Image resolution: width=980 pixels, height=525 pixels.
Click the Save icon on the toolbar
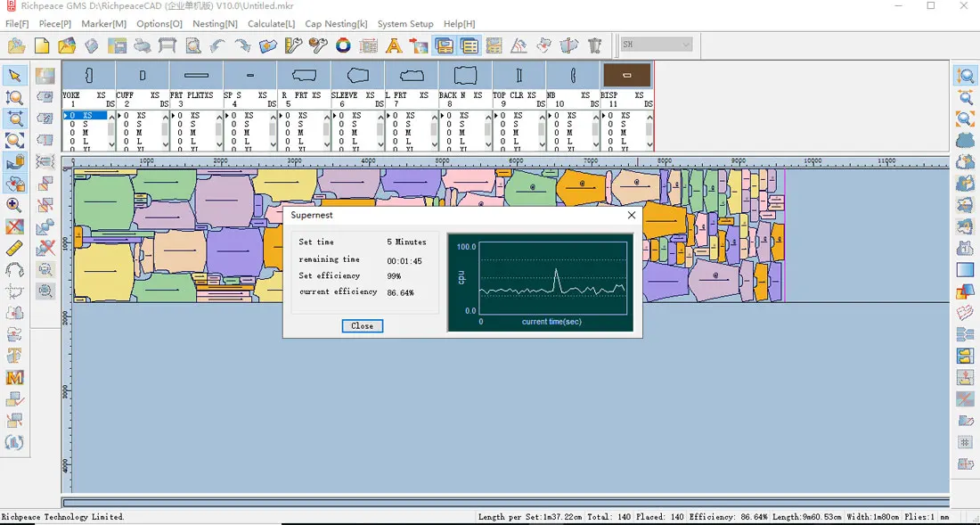(91, 45)
